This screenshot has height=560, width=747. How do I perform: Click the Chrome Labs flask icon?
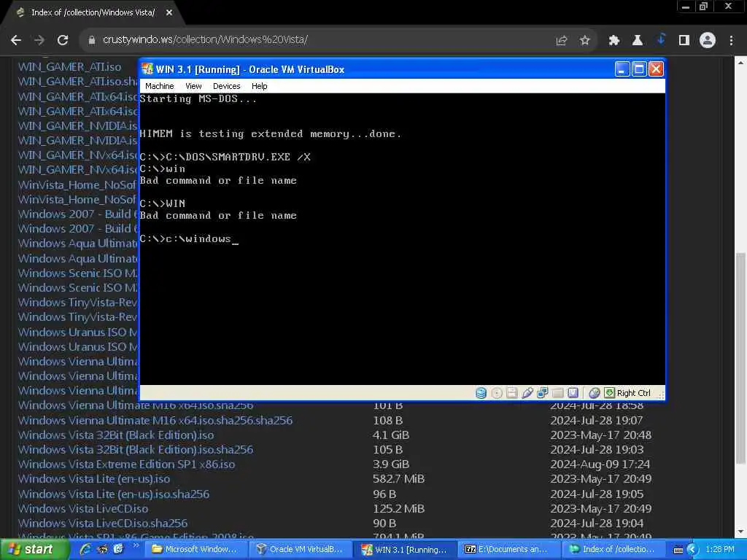[638, 41]
